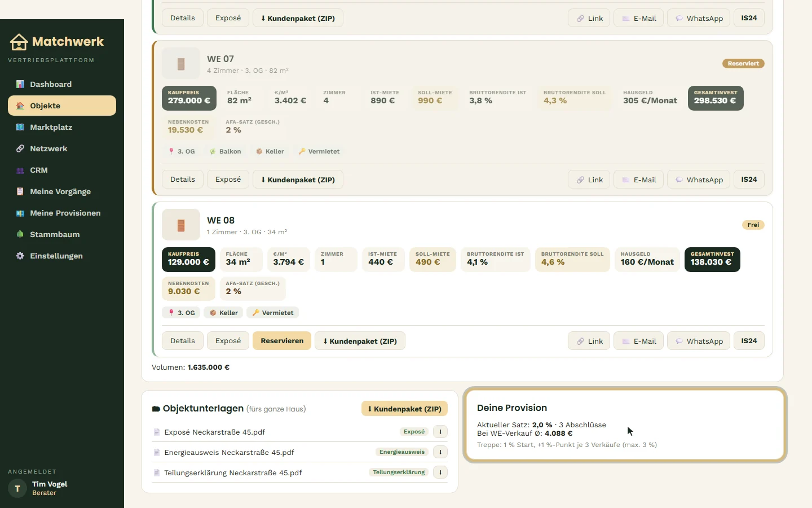Click the Balkon tag on WE 07
This screenshot has width=812, height=508.
click(225, 151)
